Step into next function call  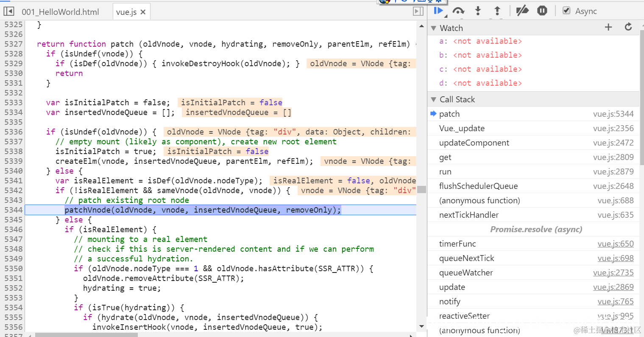pos(478,11)
